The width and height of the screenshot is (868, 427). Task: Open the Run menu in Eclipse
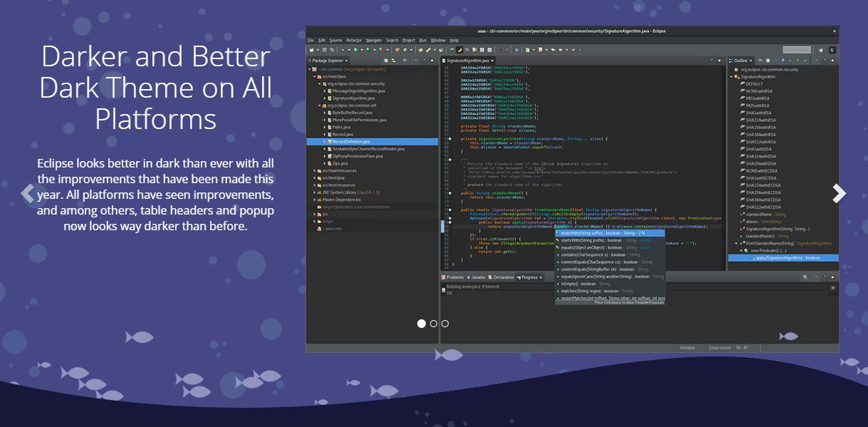click(423, 40)
